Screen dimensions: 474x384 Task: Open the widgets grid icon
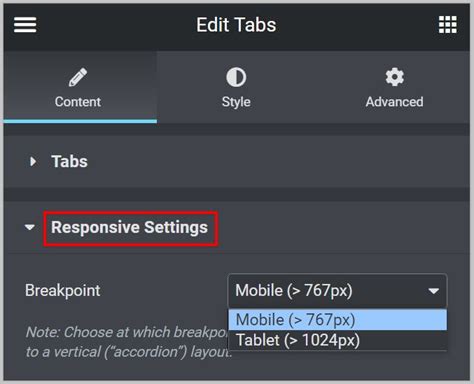point(448,25)
